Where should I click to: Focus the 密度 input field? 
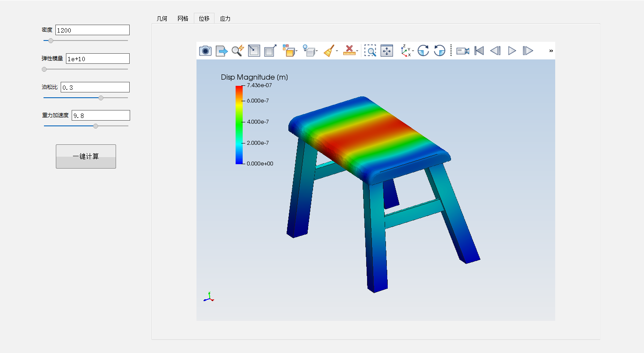92,30
